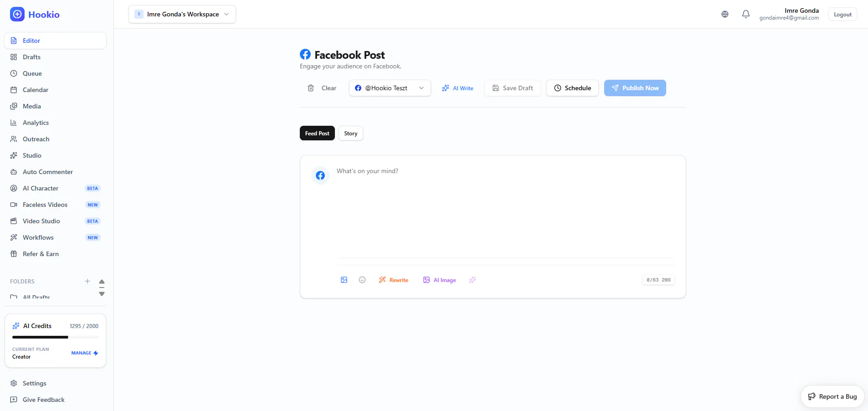868x411 pixels.
Task: Click gondaimre4@gmail.com email text
Action: point(789,18)
